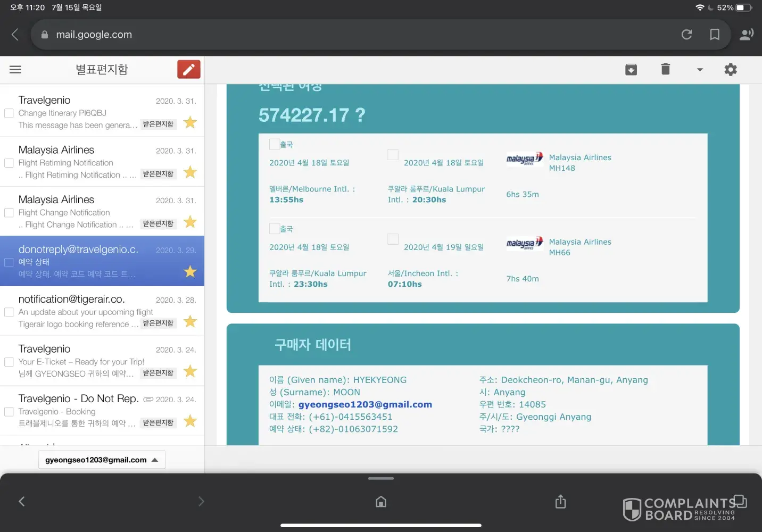This screenshot has width=762, height=532.
Task: Compose a new email with the red pencil button
Action: [189, 70]
